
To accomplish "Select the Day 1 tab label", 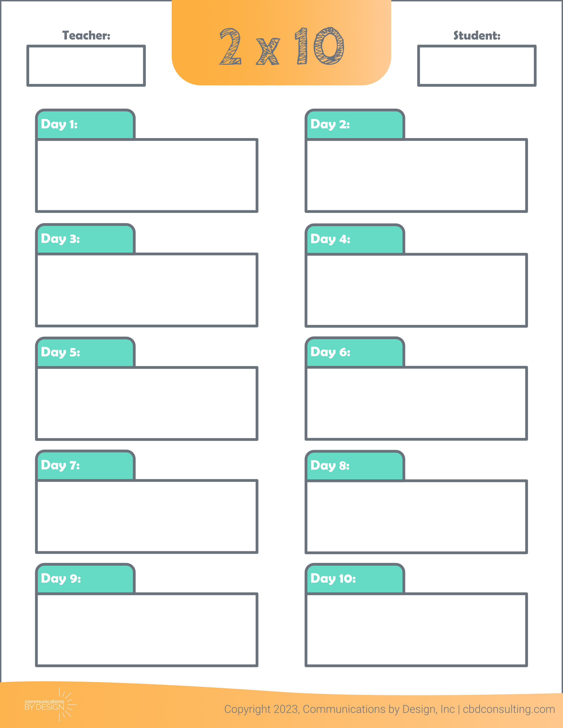I will (x=85, y=124).
